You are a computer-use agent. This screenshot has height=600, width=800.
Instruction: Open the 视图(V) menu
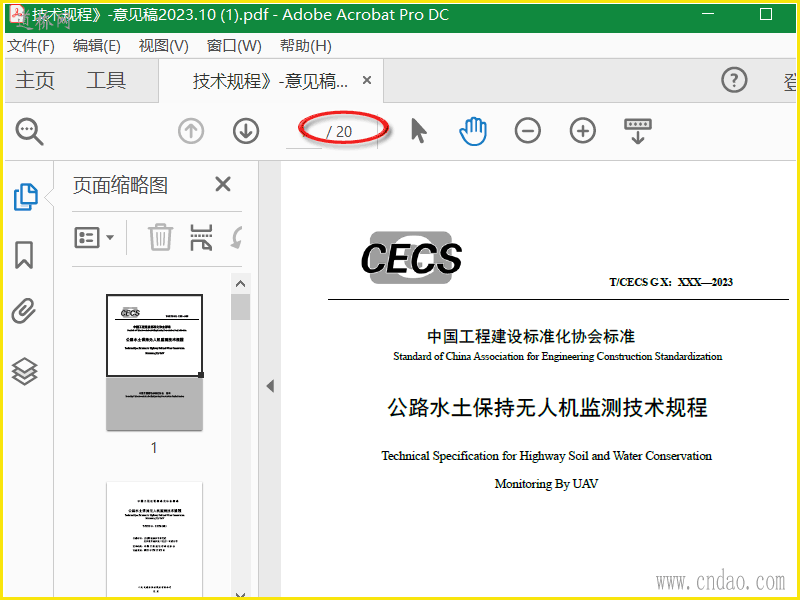pos(163,46)
